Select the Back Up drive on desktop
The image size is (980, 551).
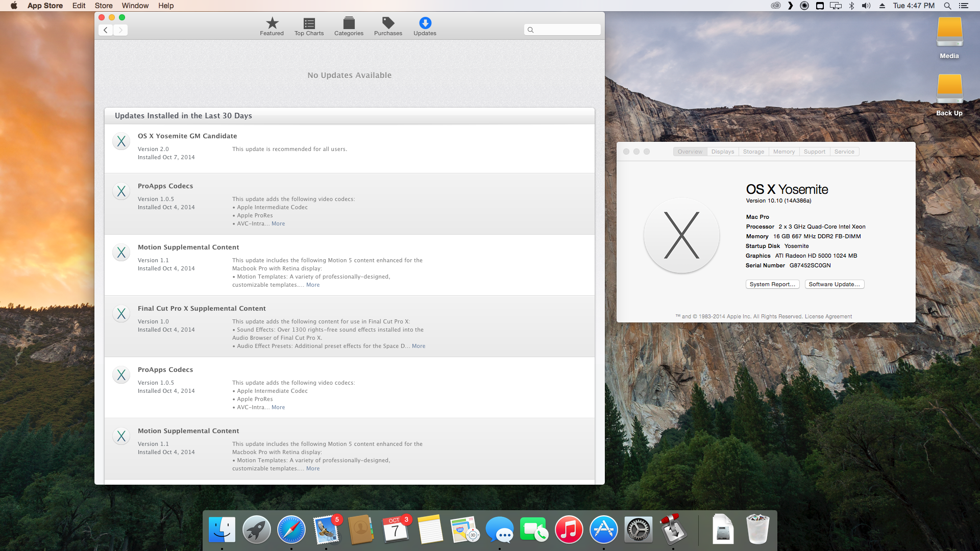[949, 95]
